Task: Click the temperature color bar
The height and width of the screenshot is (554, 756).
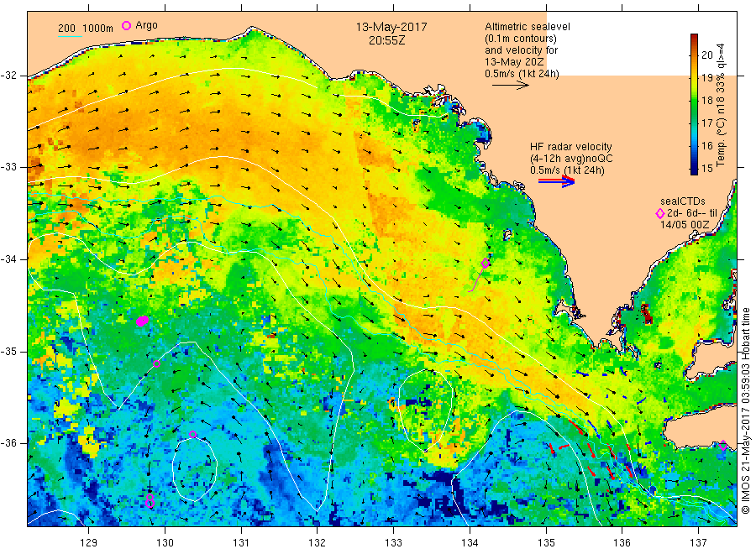Action: pyautogui.click(x=694, y=104)
